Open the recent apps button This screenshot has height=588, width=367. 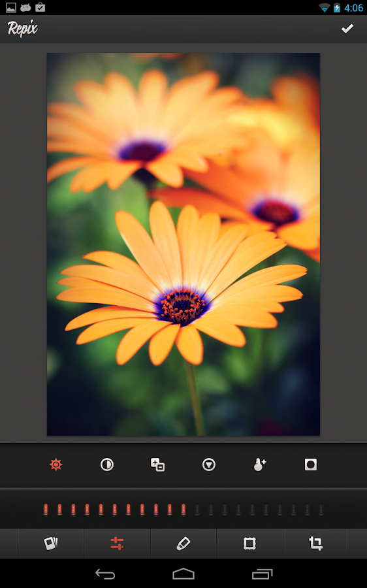point(262,574)
